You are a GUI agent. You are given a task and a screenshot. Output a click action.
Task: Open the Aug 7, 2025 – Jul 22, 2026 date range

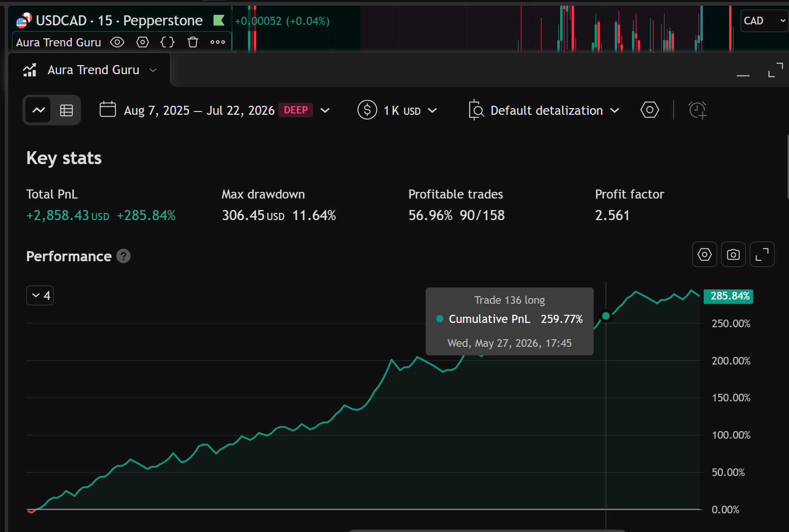199,111
